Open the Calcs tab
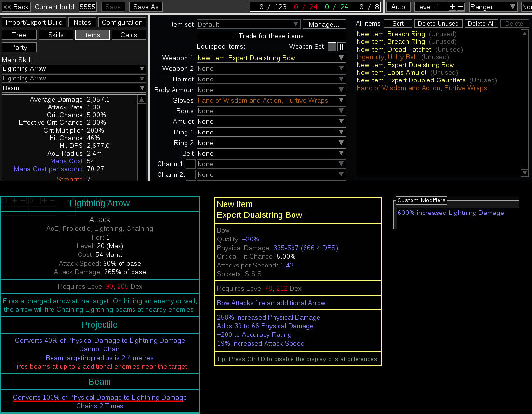532x414 pixels. click(129, 35)
